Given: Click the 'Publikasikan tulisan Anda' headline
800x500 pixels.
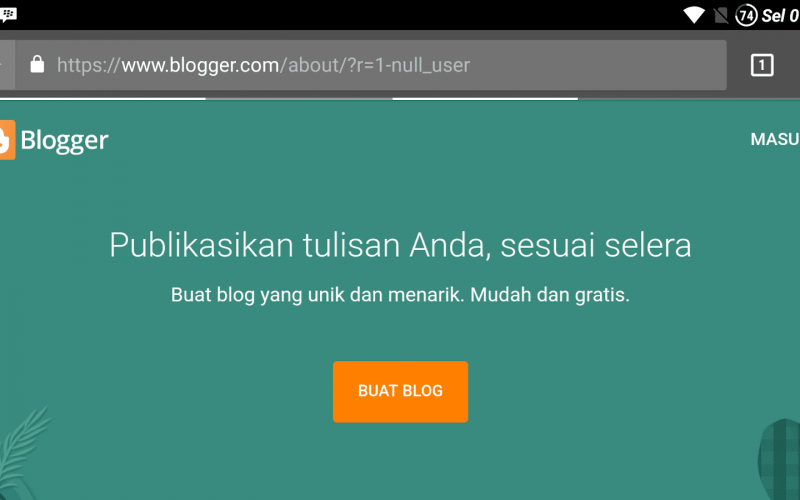Looking at the screenshot, I should click(401, 245).
